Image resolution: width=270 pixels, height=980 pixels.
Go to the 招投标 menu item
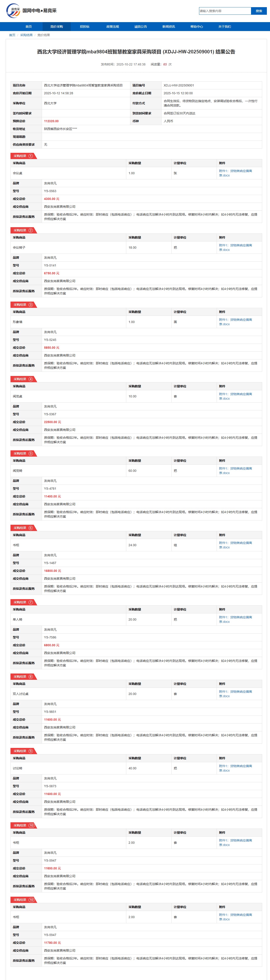click(84, 27)
